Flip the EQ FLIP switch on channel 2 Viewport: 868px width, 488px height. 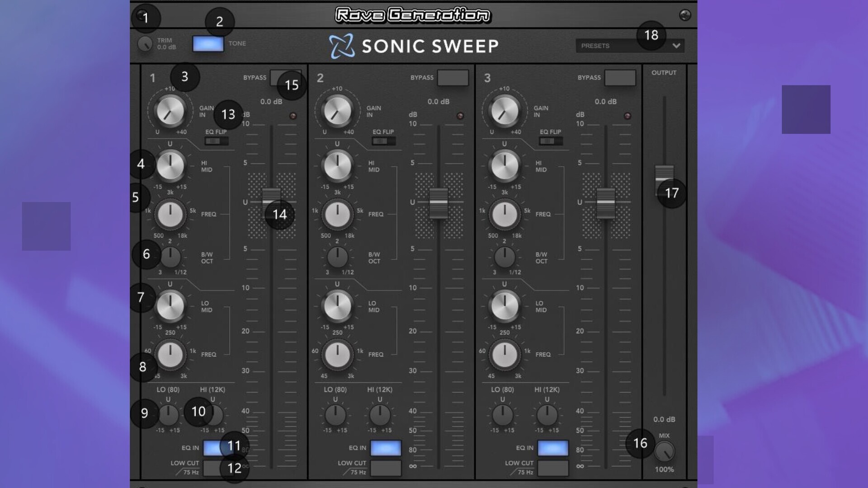tap(383, 141)
